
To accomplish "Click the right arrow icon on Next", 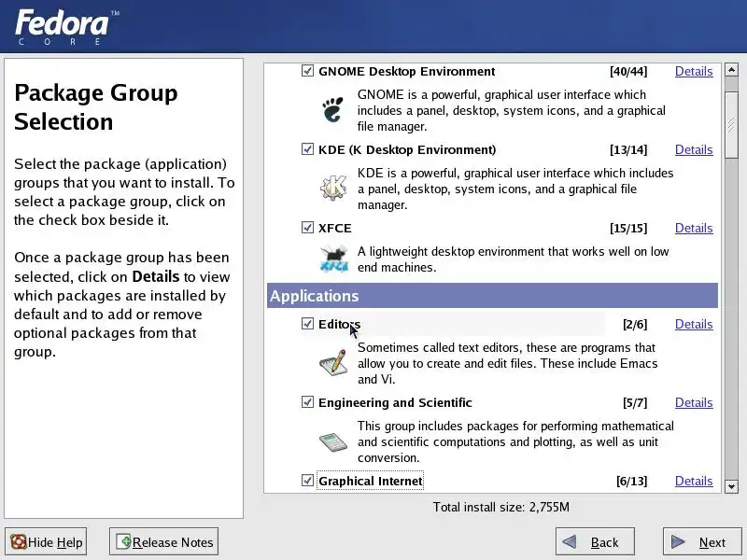I will (x=678, y=541).
